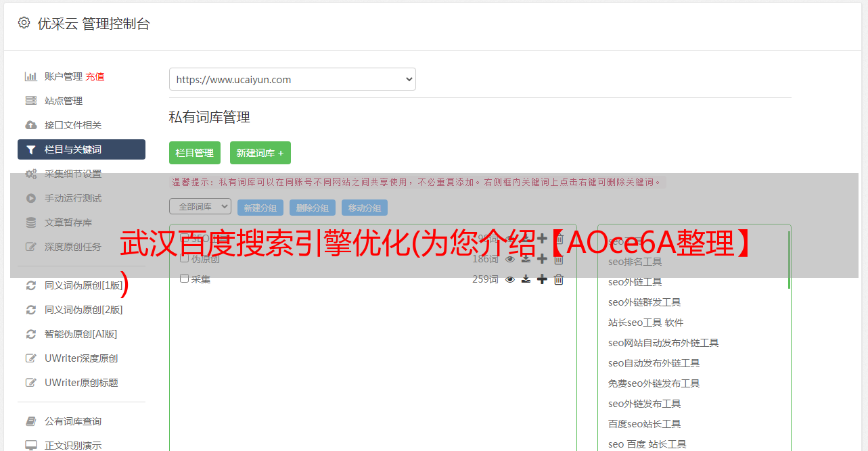Select keyword seo网站自动发布外链工具
The height and width of the screenshot is (451, 868).
click(x=664, y=343)
